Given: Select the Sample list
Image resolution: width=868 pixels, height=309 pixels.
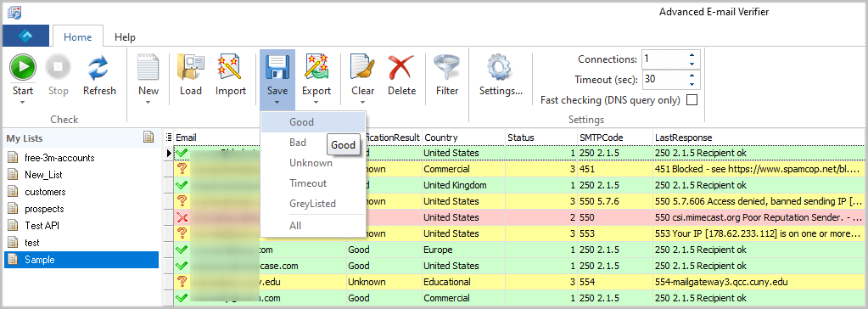Looking at the screenshot, I should tap(82, 259).
